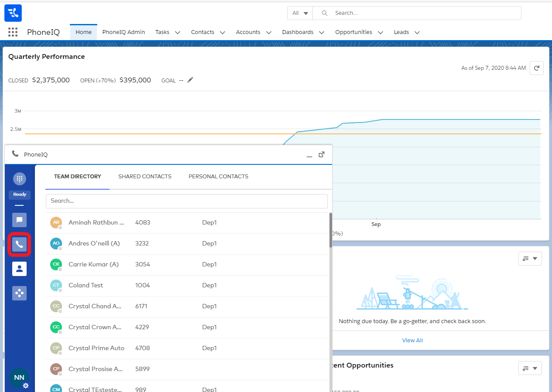
Task: Click the team directory Search field
Action: [x=186, y=201]
